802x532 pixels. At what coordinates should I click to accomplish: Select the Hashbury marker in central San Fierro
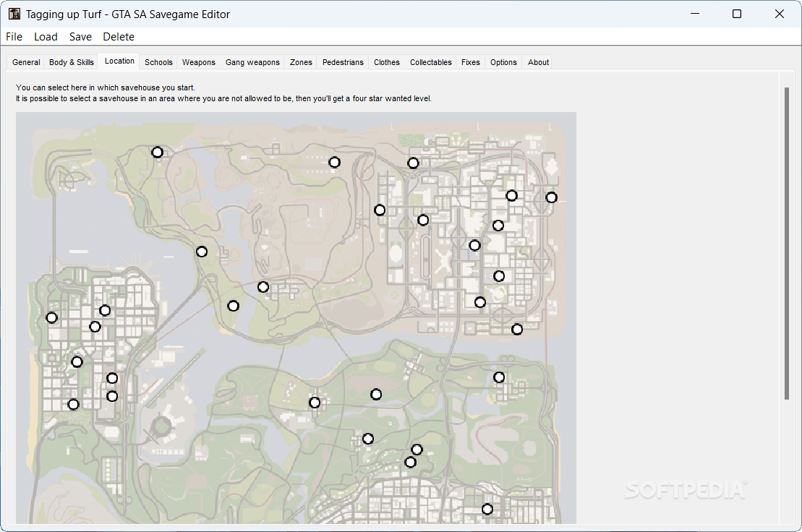coord(77,362)
